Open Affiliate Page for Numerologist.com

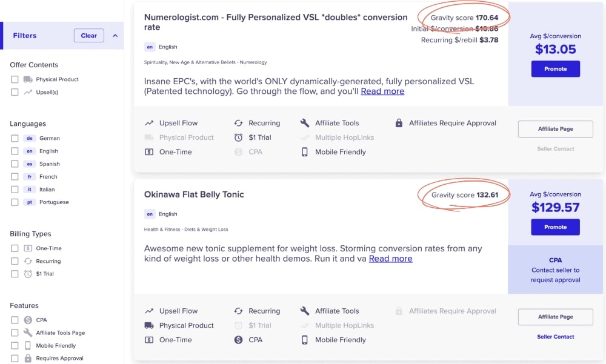point(555,129)
